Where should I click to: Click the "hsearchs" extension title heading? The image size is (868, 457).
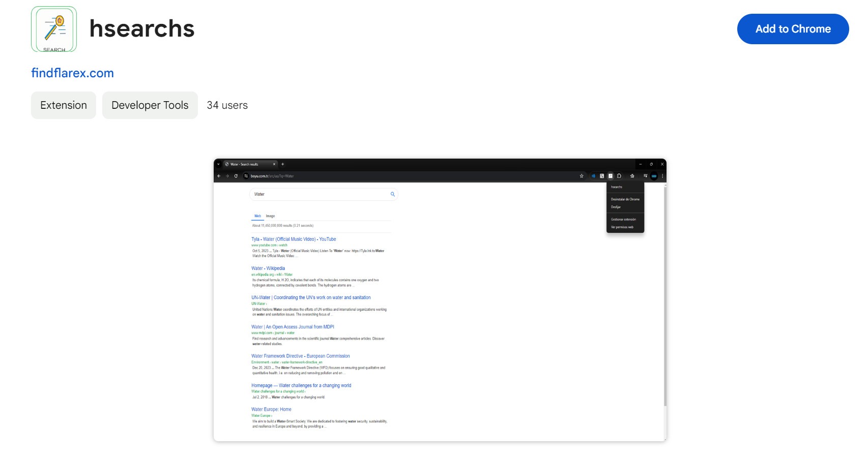(142, 28)
